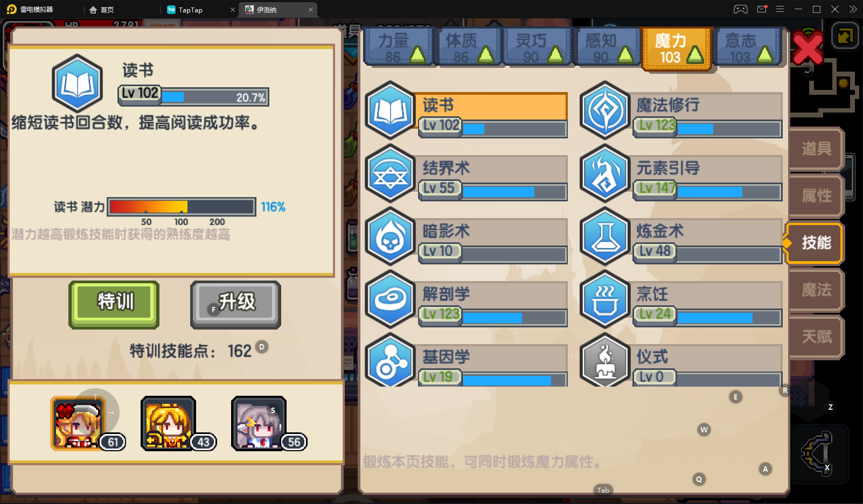Select the 仪式 candle skill icon
This screenshot has width=863, height=504.
pos(605,360)
